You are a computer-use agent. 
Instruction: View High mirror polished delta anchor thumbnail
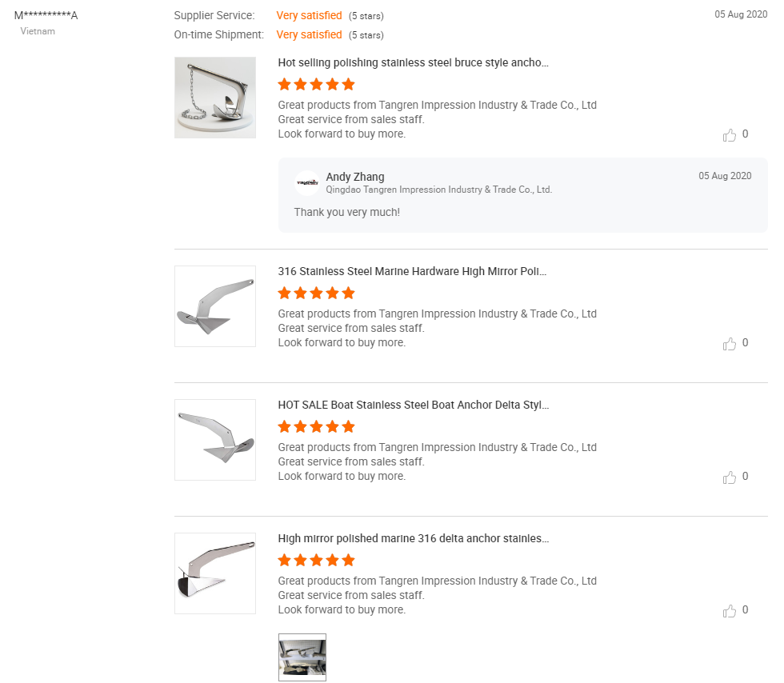click(x=215, y=573)
